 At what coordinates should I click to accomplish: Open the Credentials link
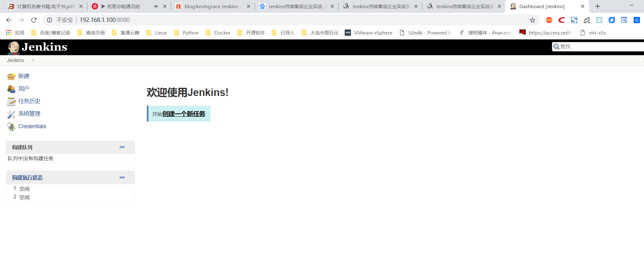[x=32, y=126]
